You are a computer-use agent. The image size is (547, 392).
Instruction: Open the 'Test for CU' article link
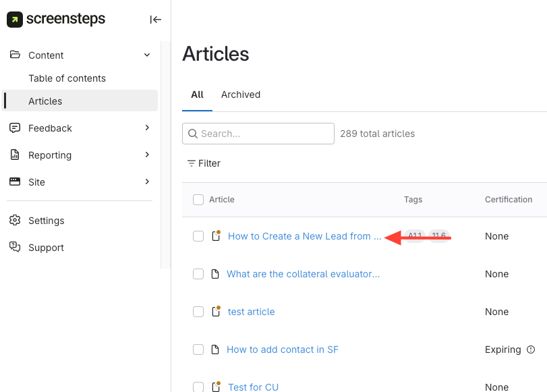(253, 387)
